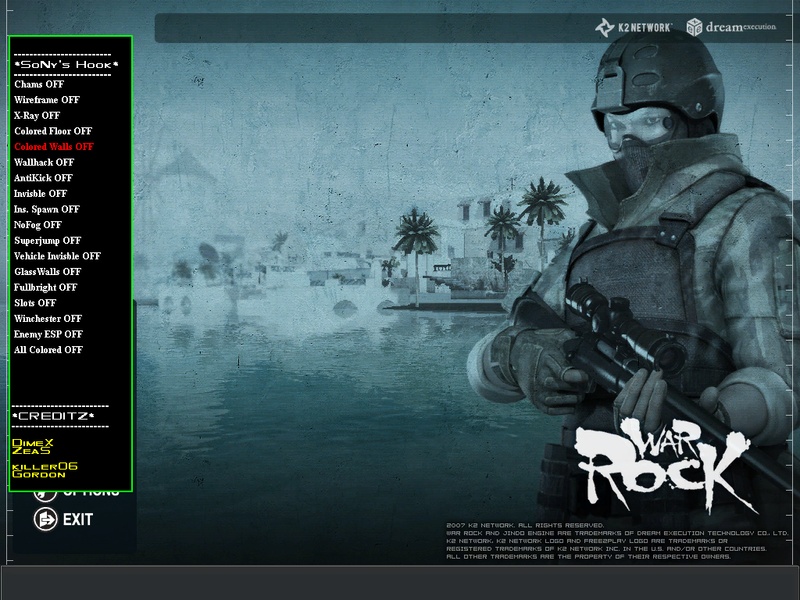Image resolution: width=800 pixels, height=600 pixels.
Task: Enable the X-Ray hack entry
Action: coord(37,116)
